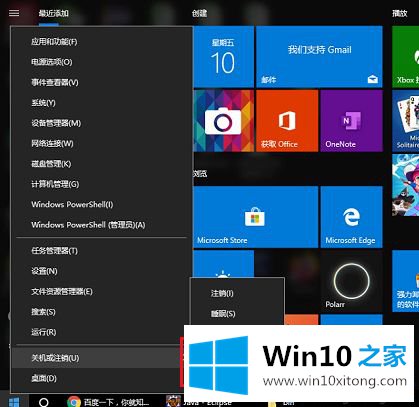Click the 最近添加 heading

coord(54,13)
